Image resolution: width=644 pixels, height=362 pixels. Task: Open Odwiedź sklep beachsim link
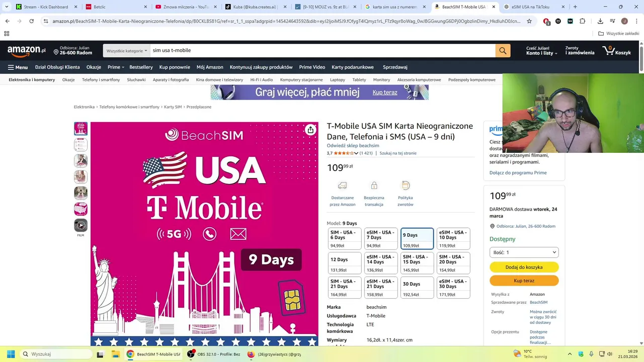(353, 146)
